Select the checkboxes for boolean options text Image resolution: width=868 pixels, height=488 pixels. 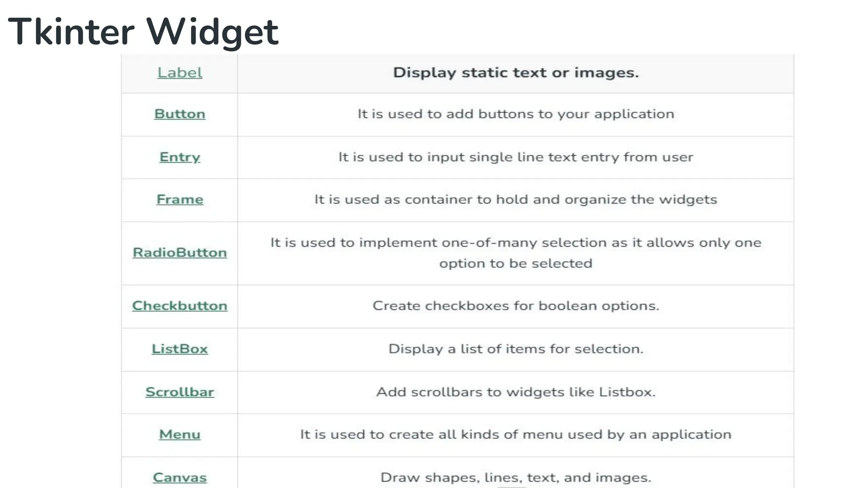pos(515,306)
